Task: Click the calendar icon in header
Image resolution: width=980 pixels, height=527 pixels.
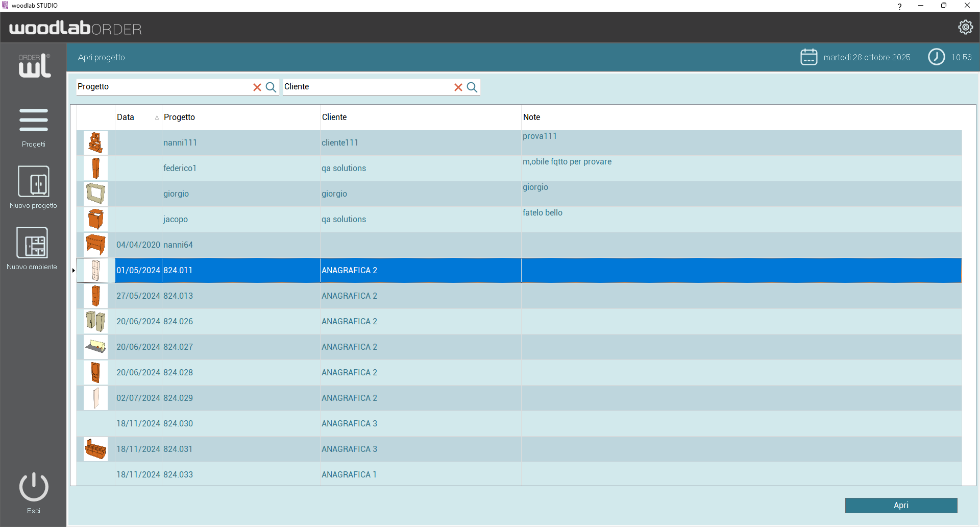Action: pyautogui.click(x=808, y=57)
